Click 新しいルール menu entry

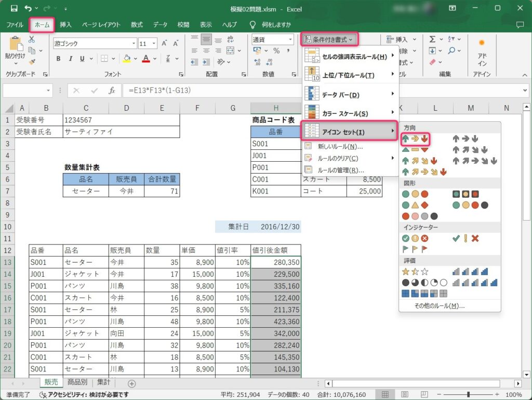(x=340, y=146)
